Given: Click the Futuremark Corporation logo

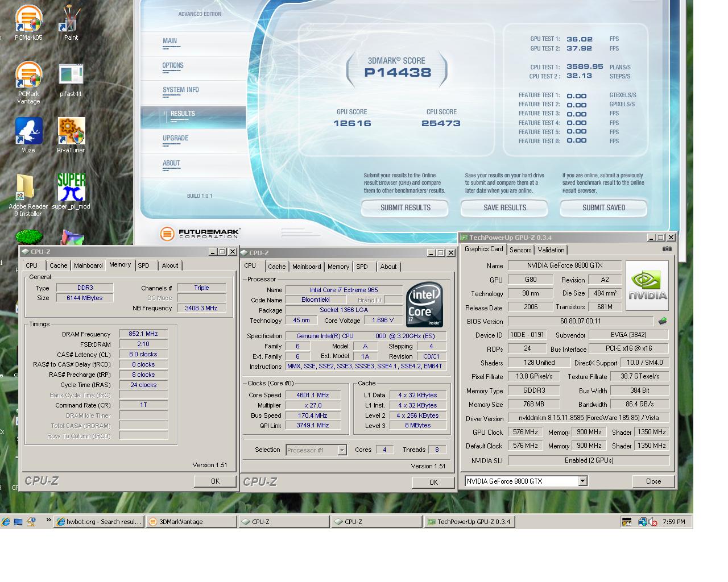Looking at the screenshot, I should [x=200, y=234].
